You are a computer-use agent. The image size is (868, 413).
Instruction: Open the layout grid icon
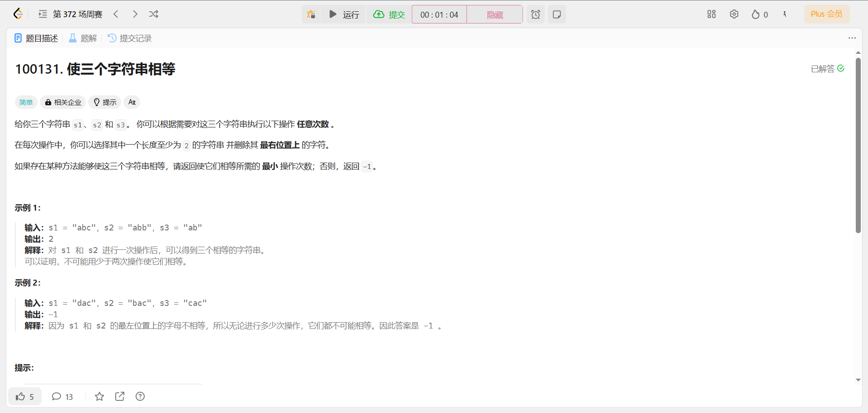pyautogui.click(x=712, y=14)
